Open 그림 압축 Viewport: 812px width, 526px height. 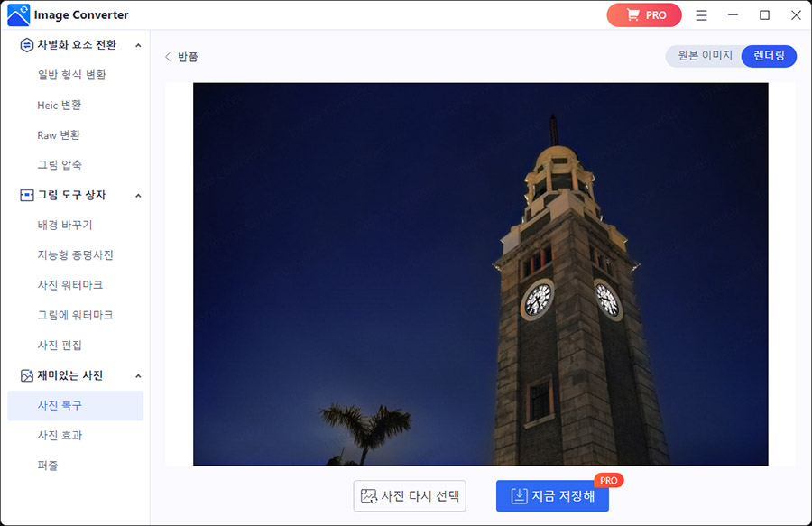pyautogui.click(x=59, y=165)
